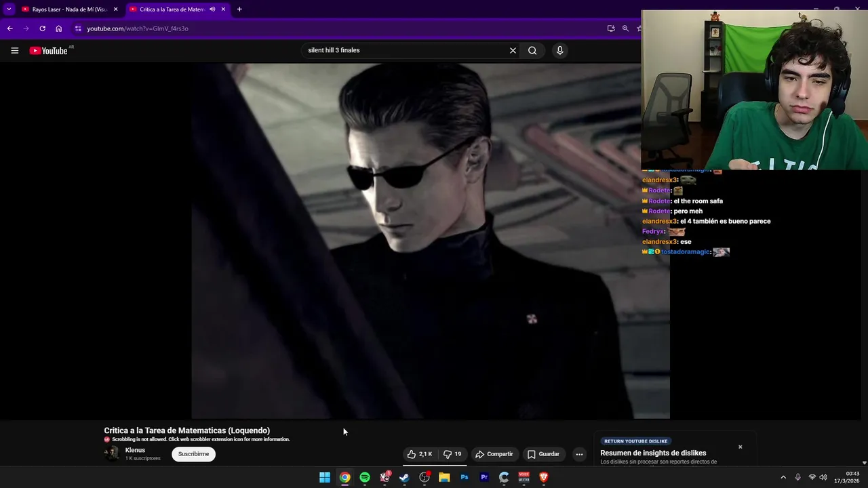The height and width of the screenshot is (488, 868).
Task: Install app icon in the address bar
Action: (x=611, y=28)
